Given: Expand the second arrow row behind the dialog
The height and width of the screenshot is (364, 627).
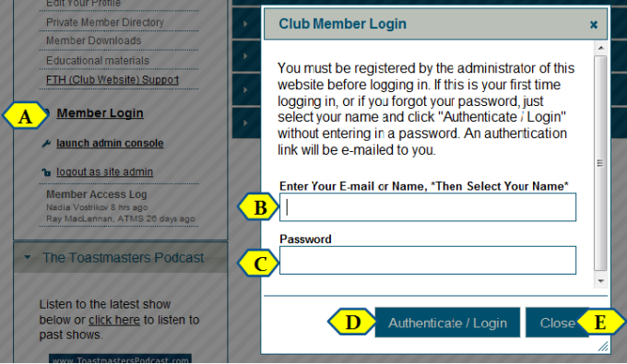Looking at the screenshot, I should point(245,56).
